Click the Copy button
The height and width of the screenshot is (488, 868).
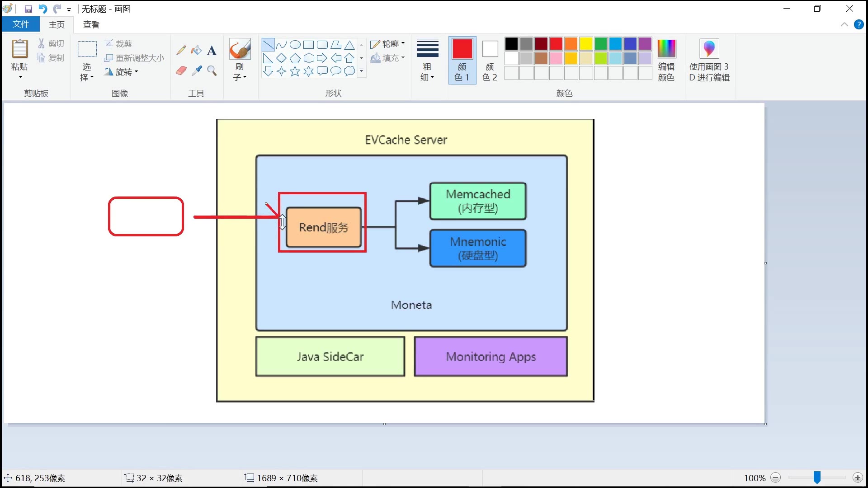point(51,58)
